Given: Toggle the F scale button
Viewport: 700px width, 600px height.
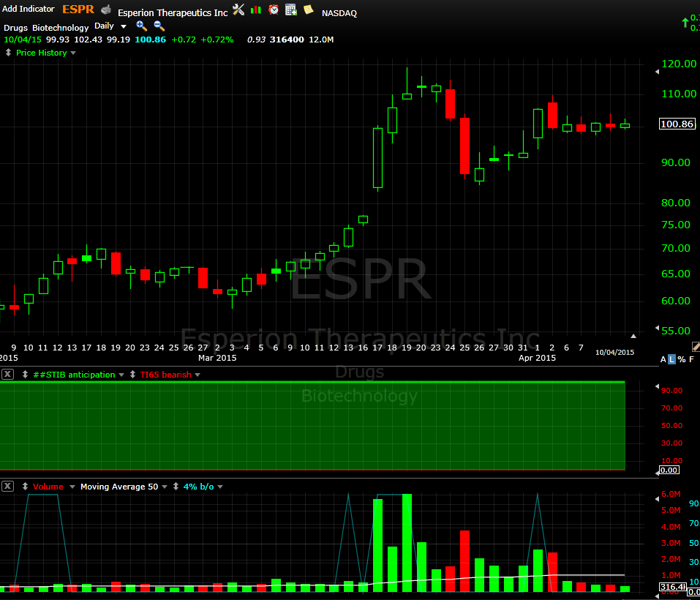Looking at the screenshot, I should point(691,359).
